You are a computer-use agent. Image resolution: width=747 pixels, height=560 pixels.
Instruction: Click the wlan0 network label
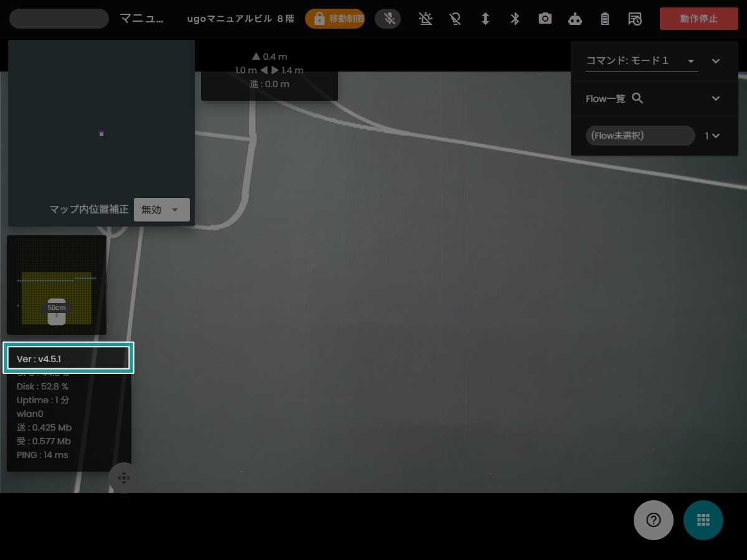30,414
